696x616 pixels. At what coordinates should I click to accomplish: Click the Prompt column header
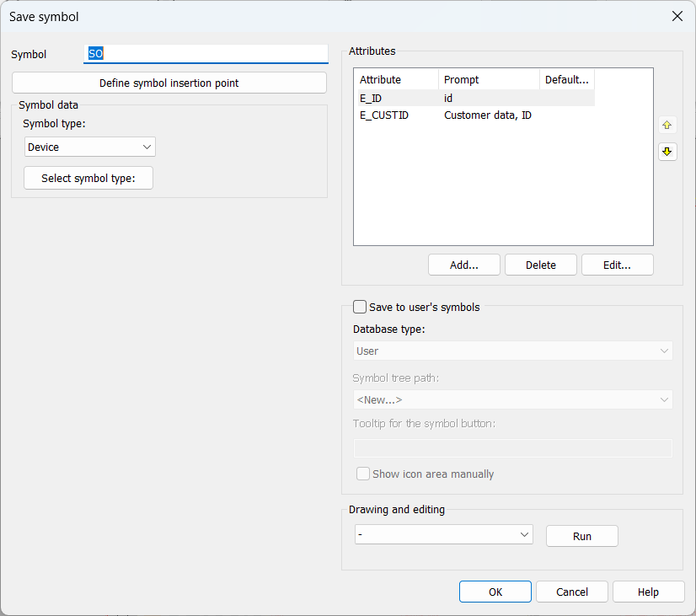point(489,80)
